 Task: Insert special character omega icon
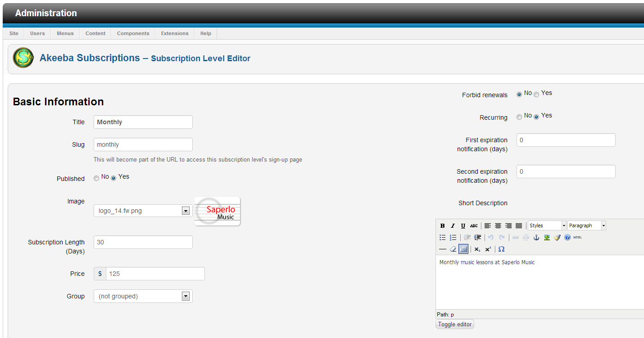click(502, 249)
